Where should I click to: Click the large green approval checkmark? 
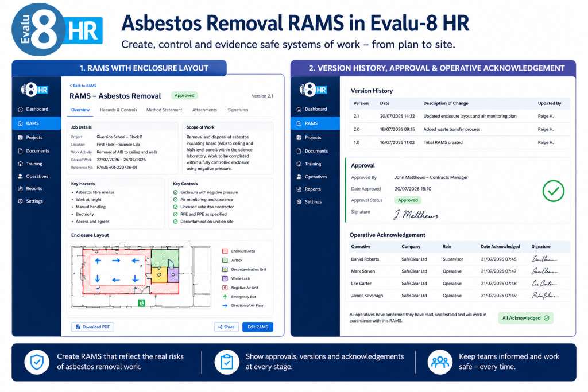553,191
